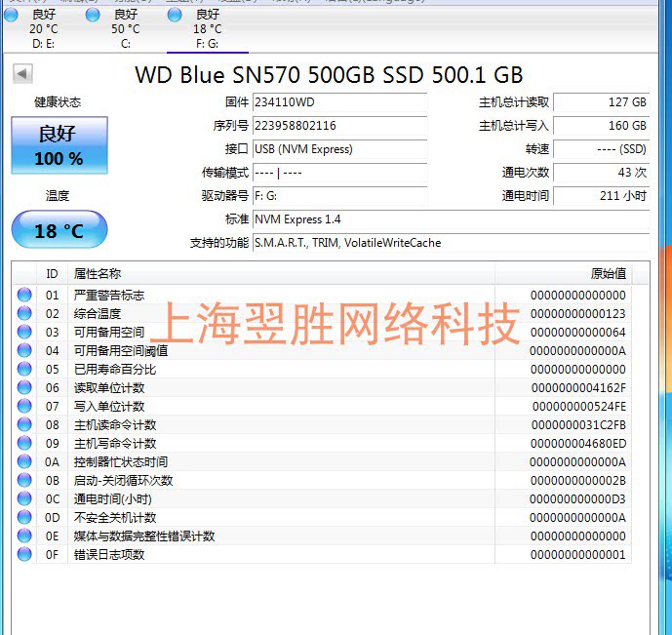Click attribute name 写入单位计数
This screenshot has width=672, height=635.
pos(109,406)
